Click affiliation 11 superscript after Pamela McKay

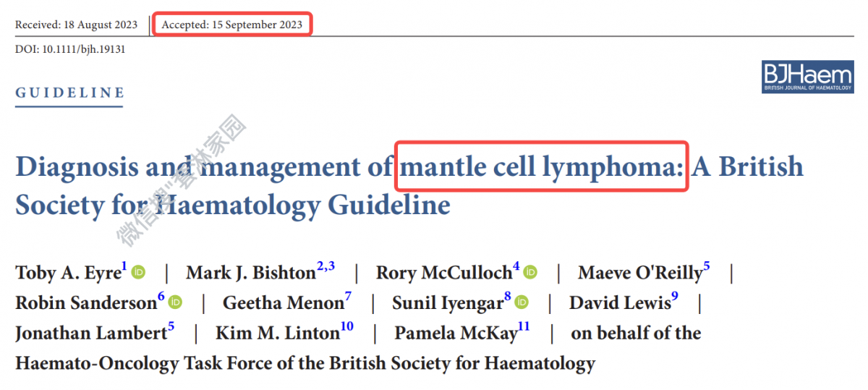[524, 326]
